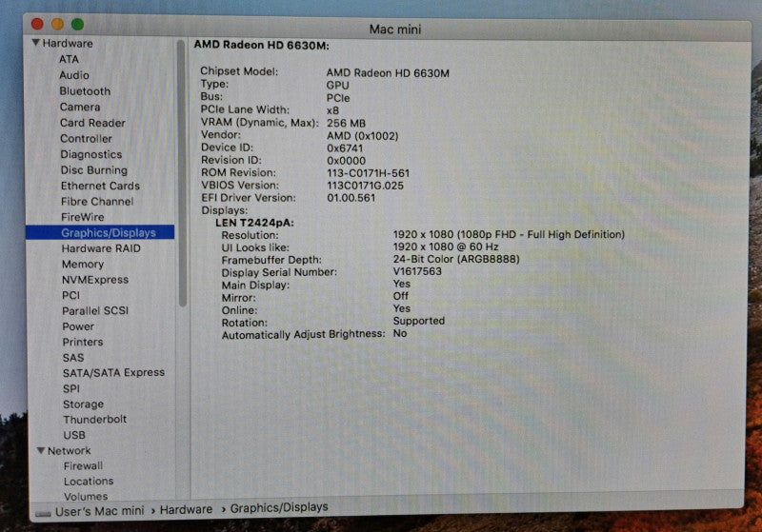Click the Vendor value AMD (0x1002)
This screenshot has height=532, width=762.
362,136
